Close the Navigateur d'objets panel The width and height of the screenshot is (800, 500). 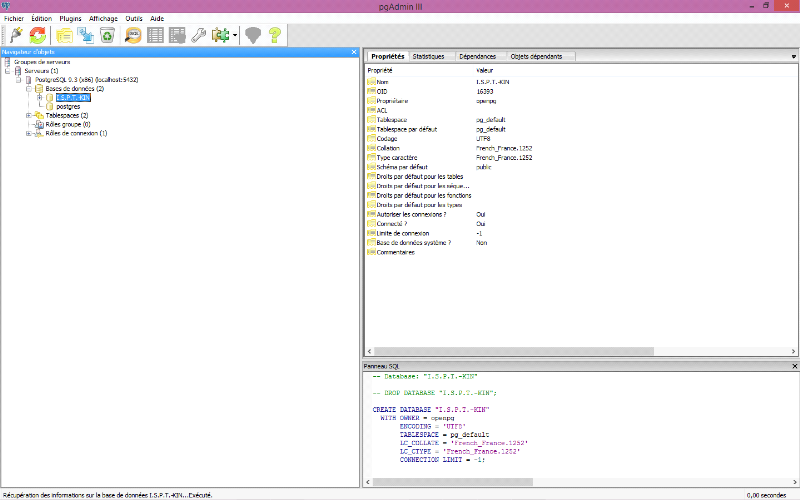[x=354, y=52]
